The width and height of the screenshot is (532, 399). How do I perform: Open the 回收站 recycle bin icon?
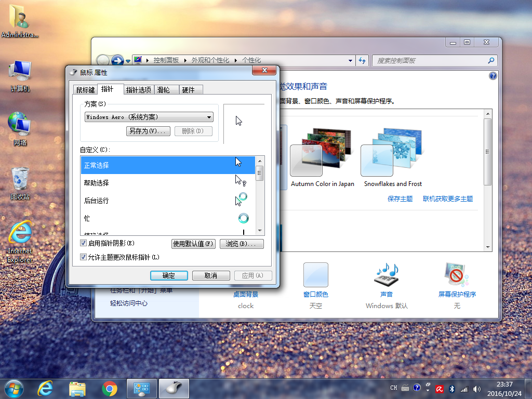click(x=20, y=183)
